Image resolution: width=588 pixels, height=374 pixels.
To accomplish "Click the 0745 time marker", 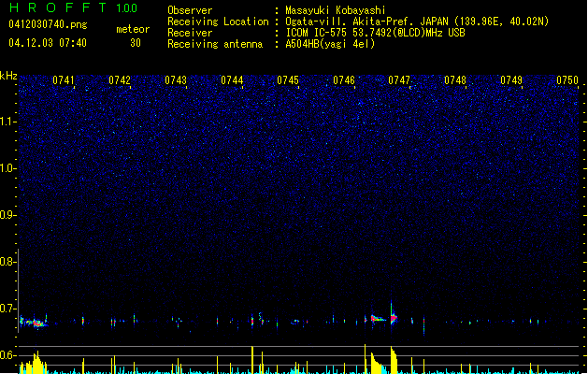I will [x=288, y=80].
